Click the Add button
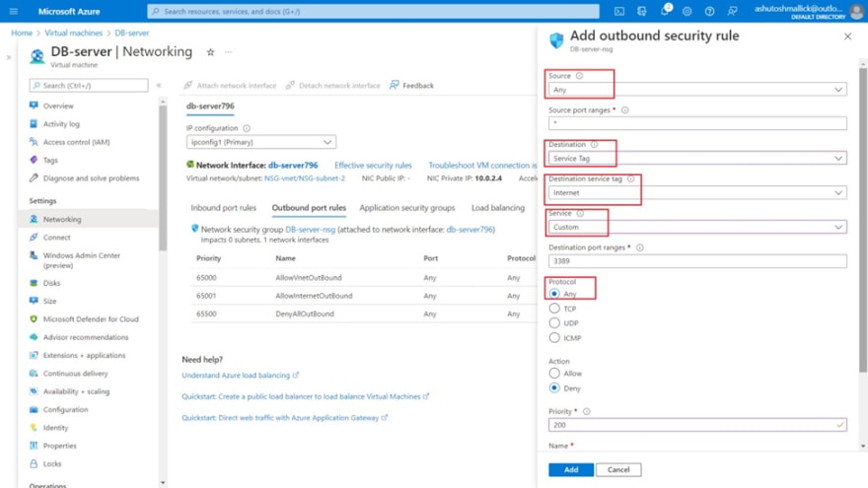The width and height of the screenshot is (868, 488). click(x=571, y=469)
